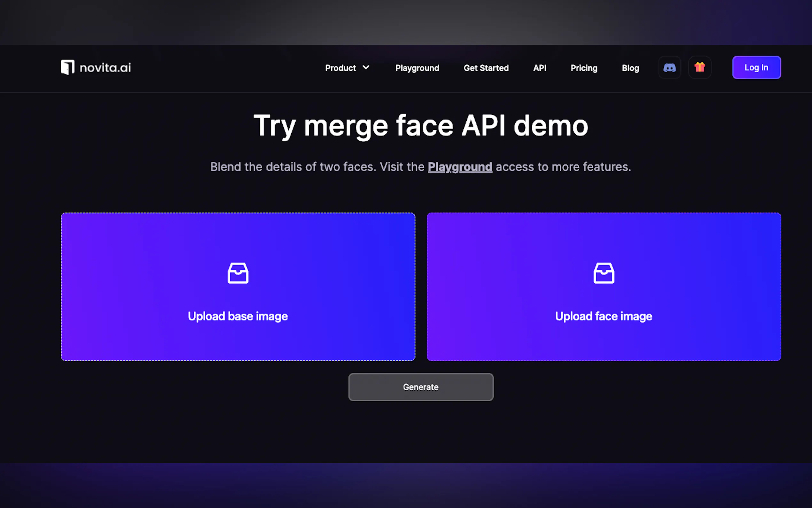Expand the Product dropdown chevron
812x508 pixels.
[x=366, y=67]
